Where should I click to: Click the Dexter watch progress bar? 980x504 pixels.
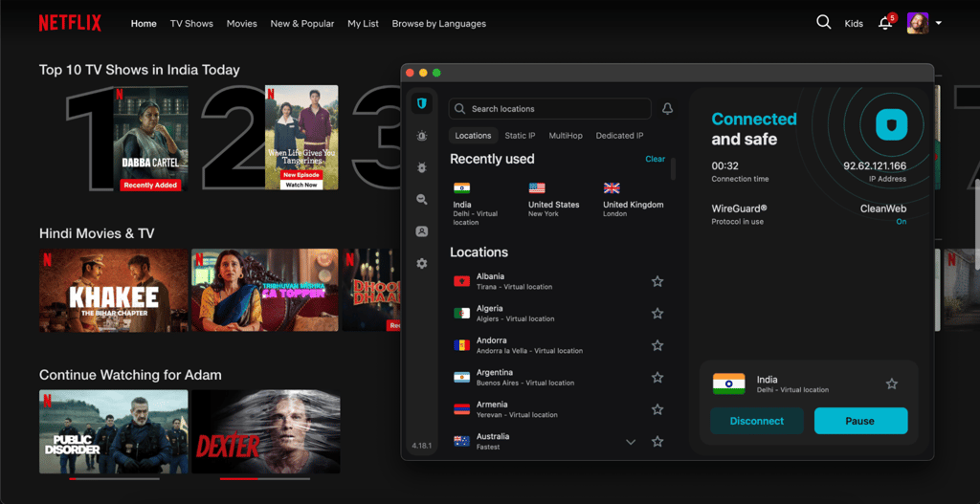(x=265, y=479)
